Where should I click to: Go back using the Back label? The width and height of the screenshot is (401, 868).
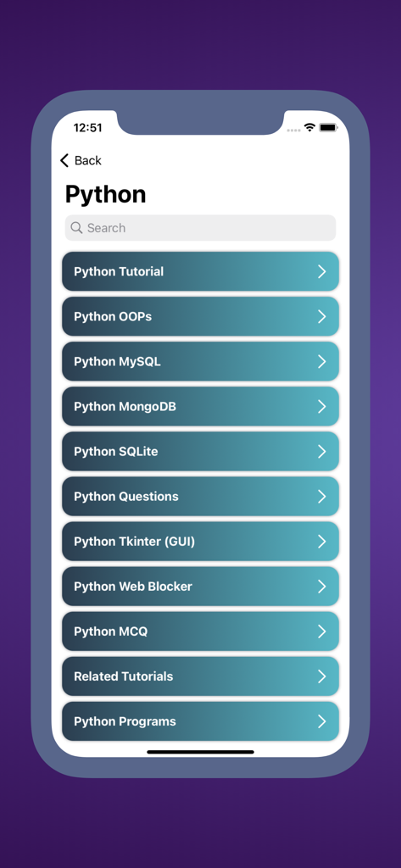(x=88, y=160)
